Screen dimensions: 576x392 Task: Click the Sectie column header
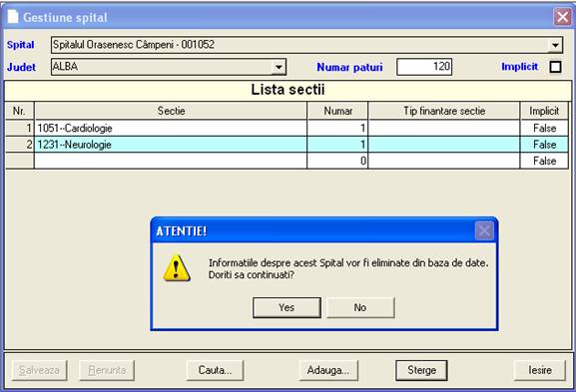point(171,111)
